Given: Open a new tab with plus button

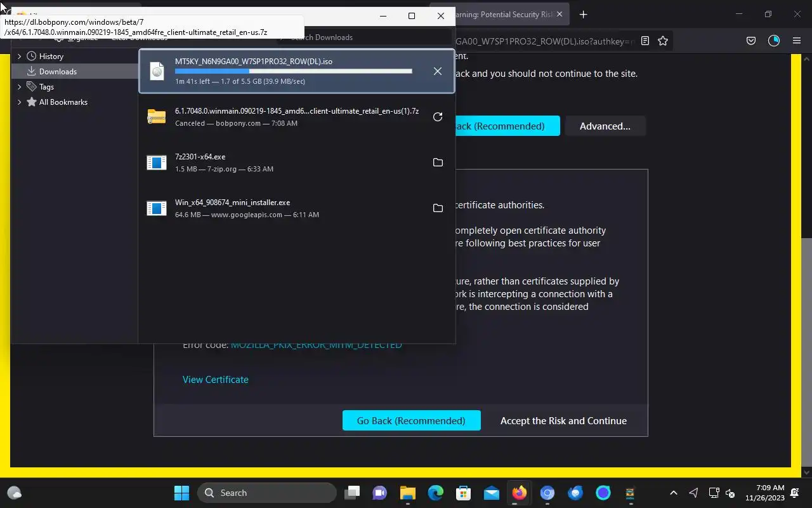Looking at the screenshot, I should [x=584, y=15].
